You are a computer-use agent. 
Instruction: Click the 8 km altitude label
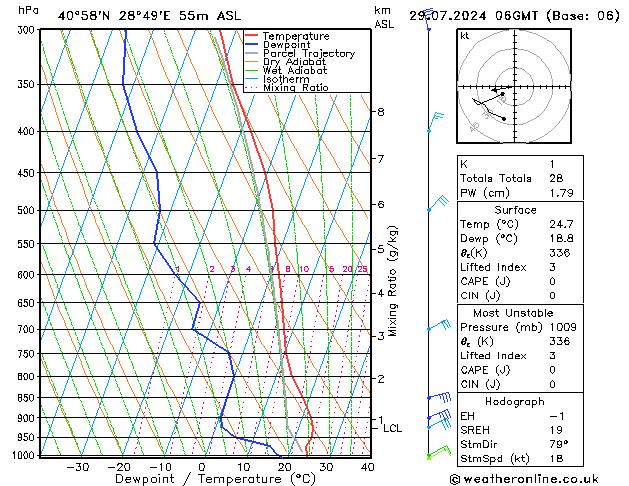(x=381, y=112)
